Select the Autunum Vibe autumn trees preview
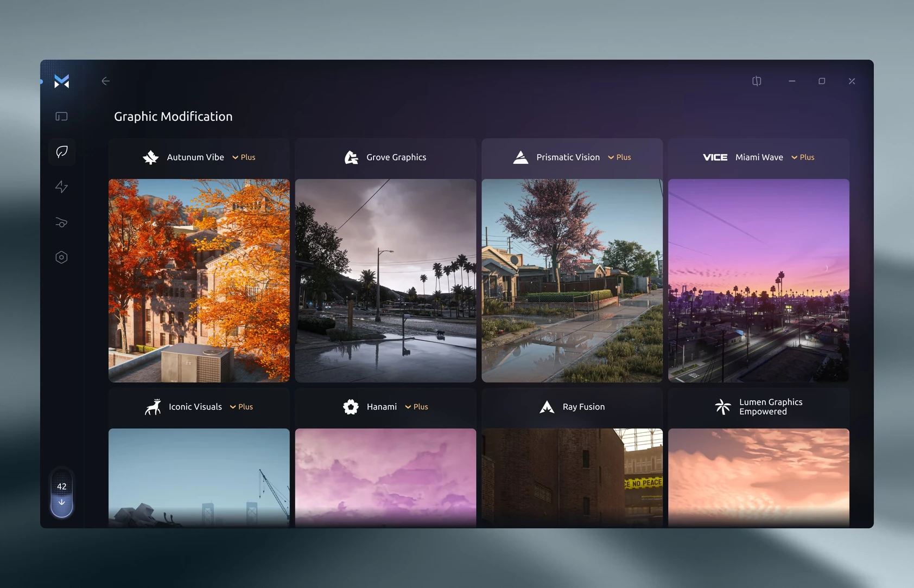 coord(199,280)
